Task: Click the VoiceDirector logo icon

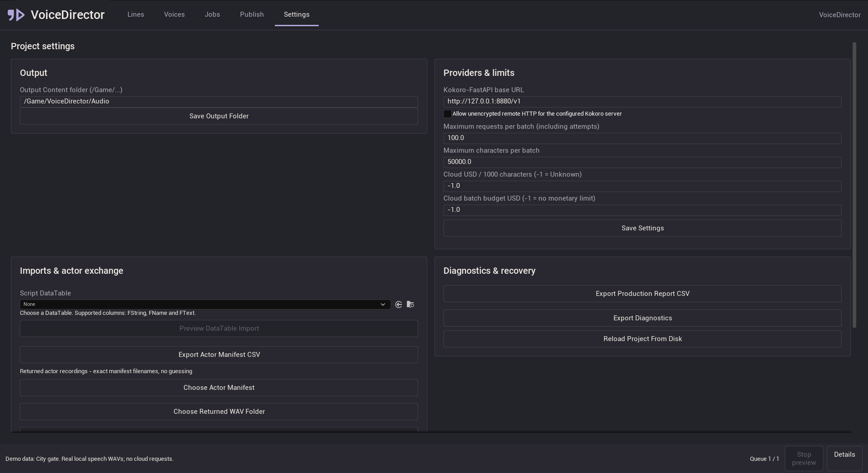Action: point(16,15)
